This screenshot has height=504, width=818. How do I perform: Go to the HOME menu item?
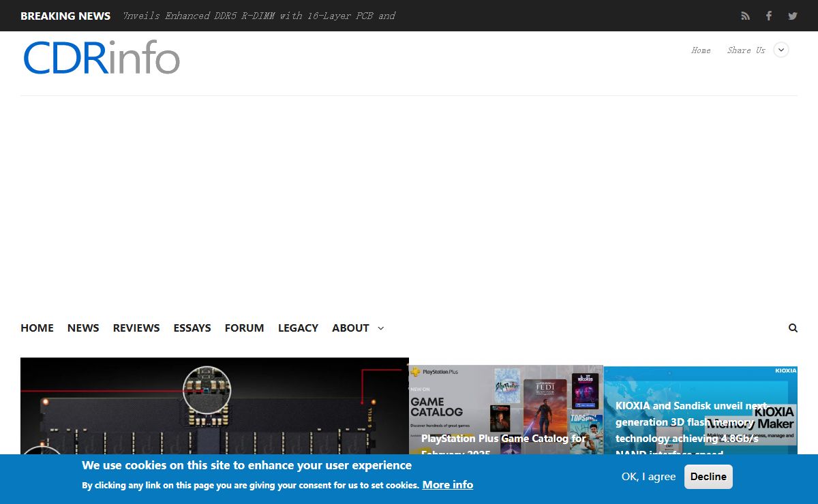37,328
